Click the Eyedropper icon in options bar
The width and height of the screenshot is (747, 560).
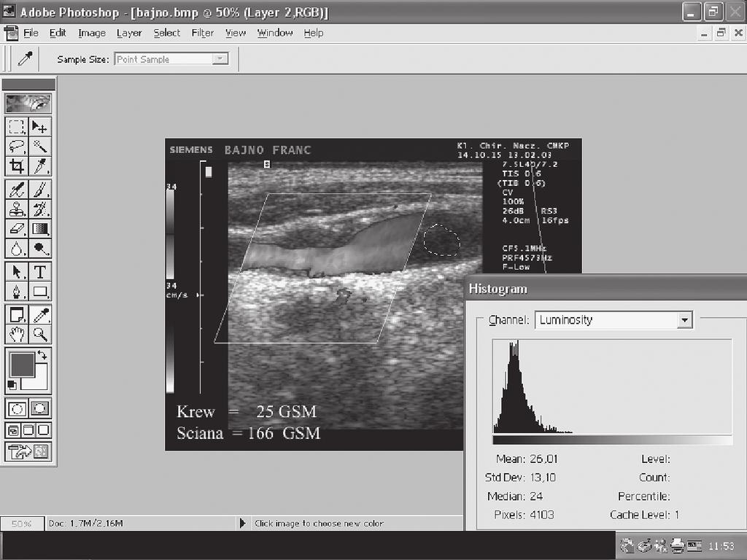pos(25,59)
